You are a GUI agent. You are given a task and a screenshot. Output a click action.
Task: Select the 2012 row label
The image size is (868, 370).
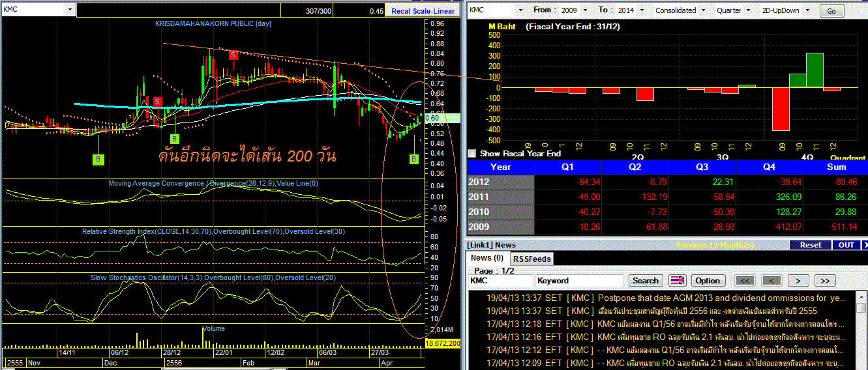pos(501,182)
